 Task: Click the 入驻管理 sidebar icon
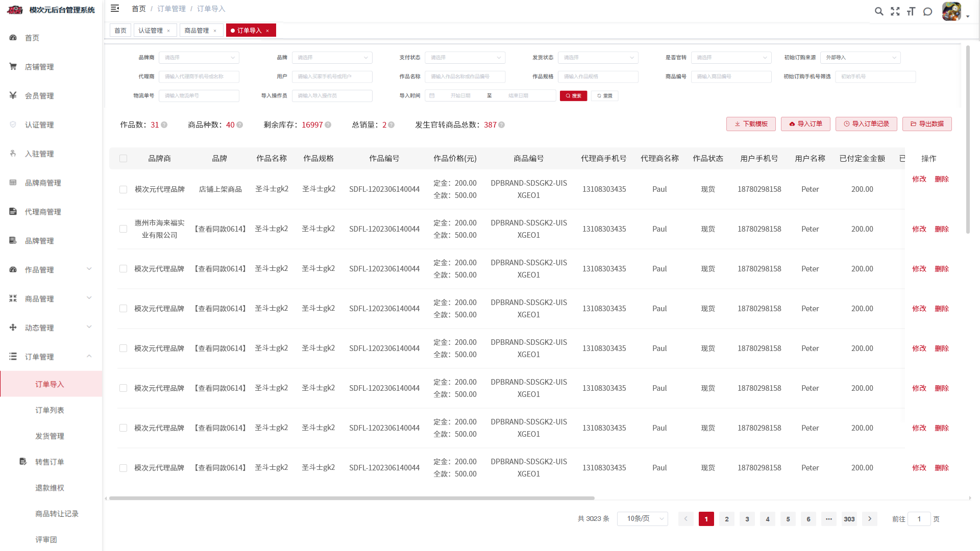coord(13,154)
